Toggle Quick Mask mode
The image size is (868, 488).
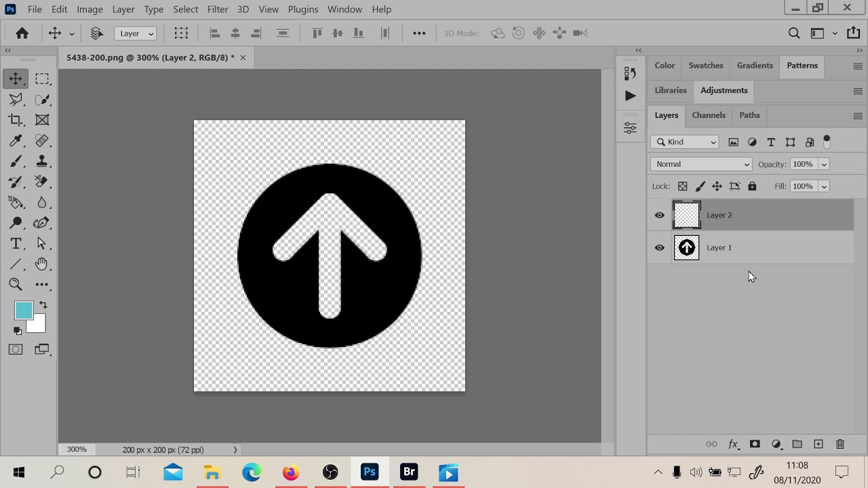click(16, 349)
